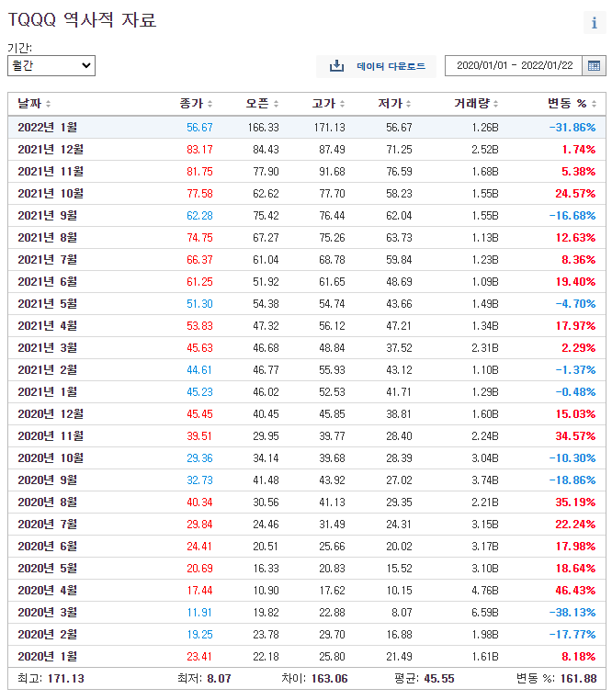Open the 월간 period dropdown
This screenshot has height=700, width=612.
(x=51, y=65)
